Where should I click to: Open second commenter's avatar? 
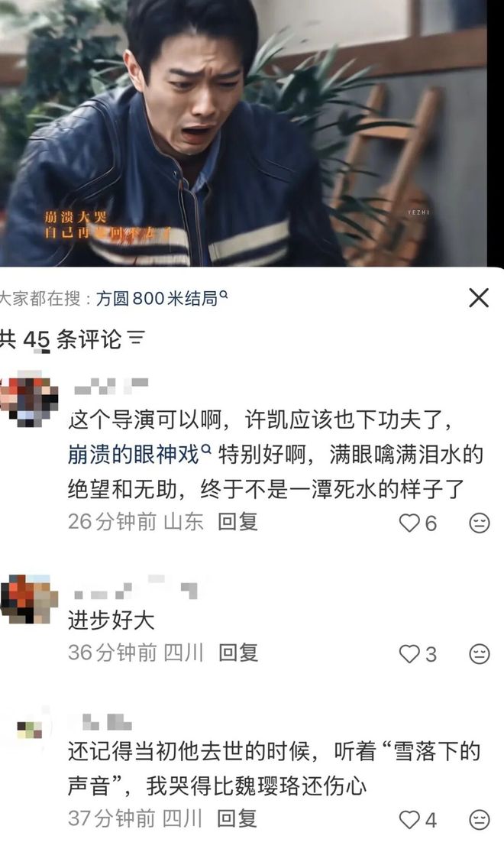point(29,599)
